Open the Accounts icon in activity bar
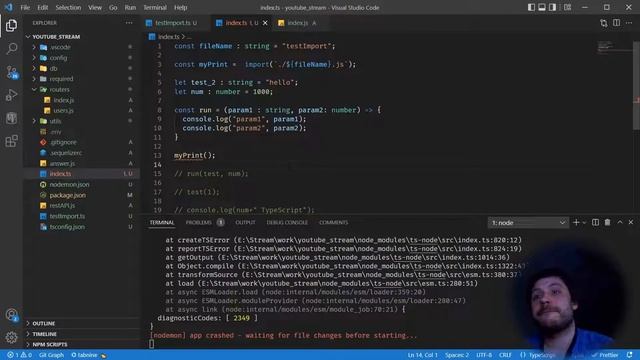 11,315
